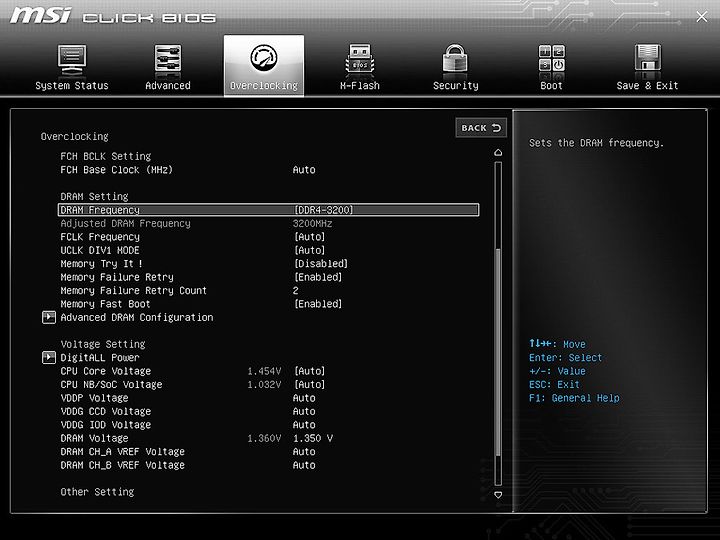This screenshot has width=720, height=540.
Task: Open DRAM Frequency DDR4-3200 selection
Action: [323, 210]
